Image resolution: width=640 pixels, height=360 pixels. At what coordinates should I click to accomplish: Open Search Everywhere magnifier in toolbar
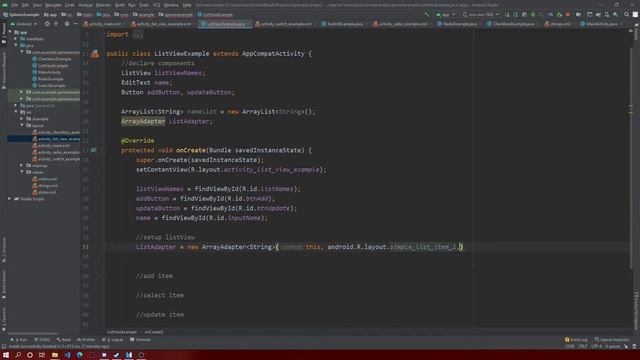(x=627, y=14)
